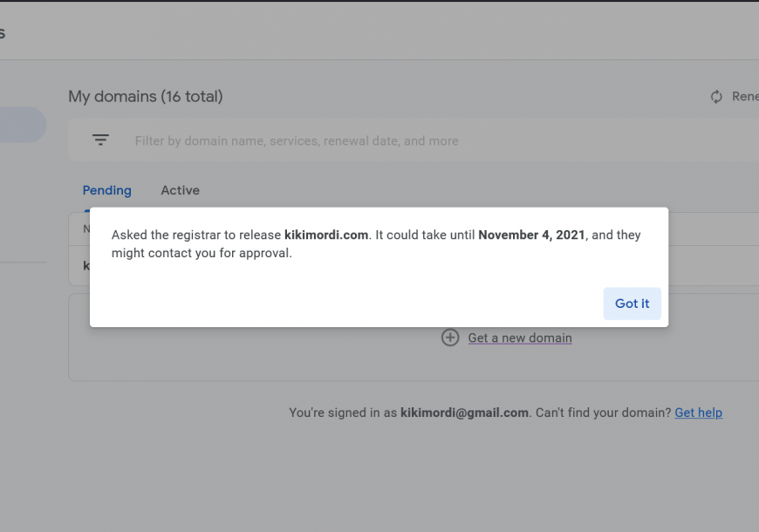Screen dimensions: 759x532
Task: Click the partially visible Rene label
Action: tap(745, 96)
